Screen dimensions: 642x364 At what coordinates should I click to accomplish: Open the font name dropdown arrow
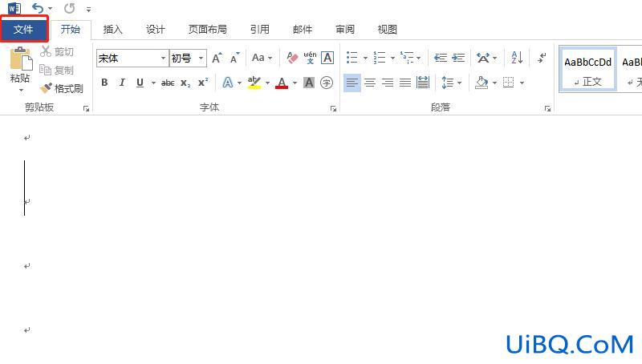click(x=163, y=58)
